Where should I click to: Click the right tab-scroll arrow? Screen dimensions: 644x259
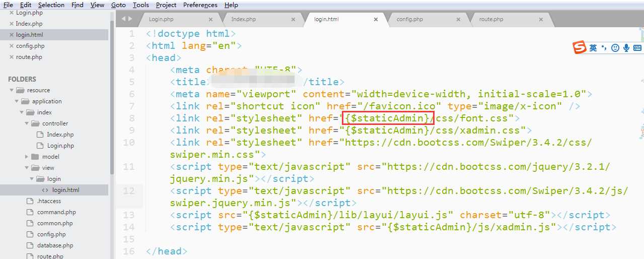[130, 19]
